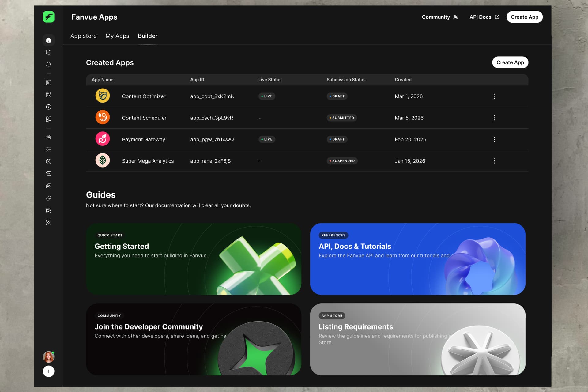Open the Content Optimizer row options menu
Screen dimensions: 588x392
point(494,96)
